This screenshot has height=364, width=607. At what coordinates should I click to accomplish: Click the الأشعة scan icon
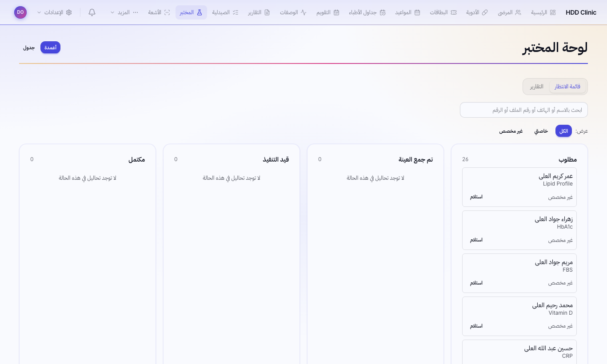coord(167,12)
